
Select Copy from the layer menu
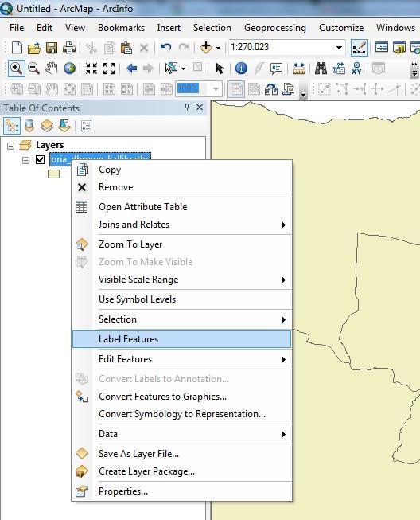(182, 170)
